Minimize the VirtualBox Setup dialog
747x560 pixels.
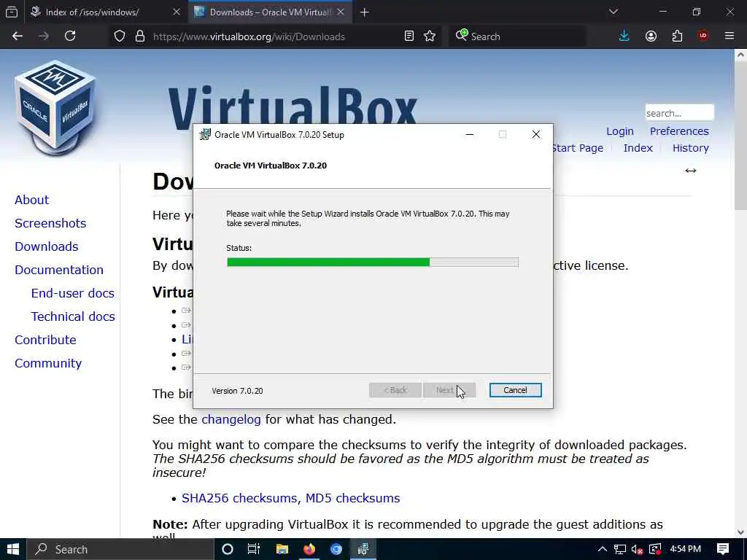coord(470,134)
